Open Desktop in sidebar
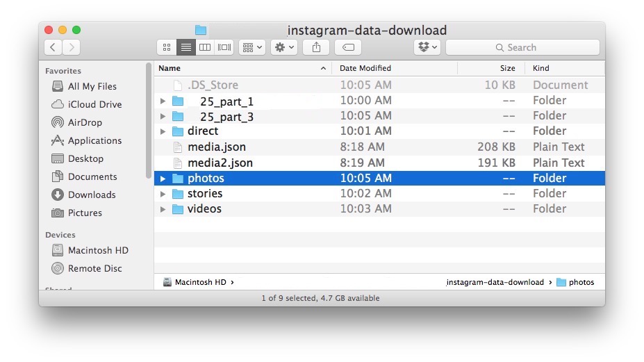 point(78,158)
